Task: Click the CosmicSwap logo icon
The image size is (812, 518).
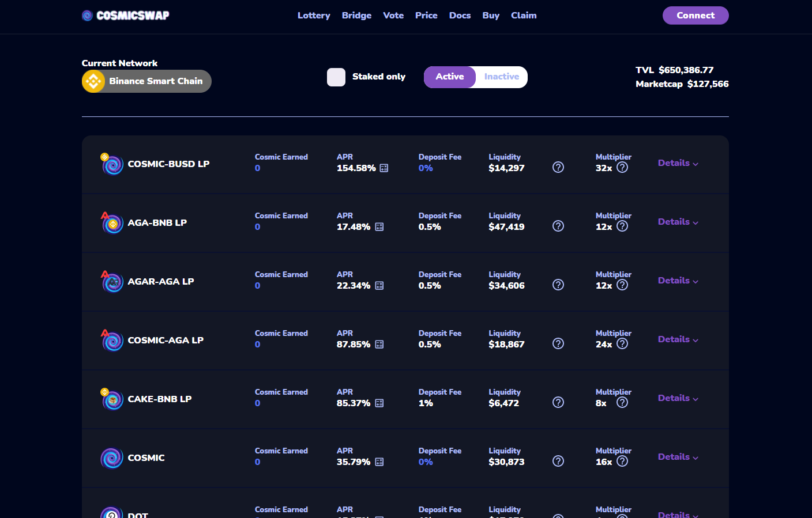Action: pos(88,16)
